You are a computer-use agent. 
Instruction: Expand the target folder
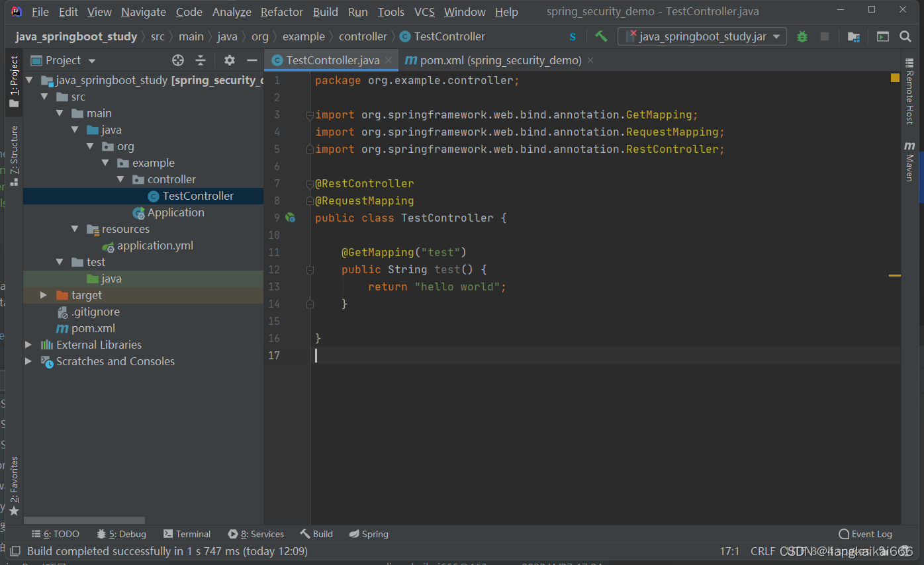coord(44,295)
